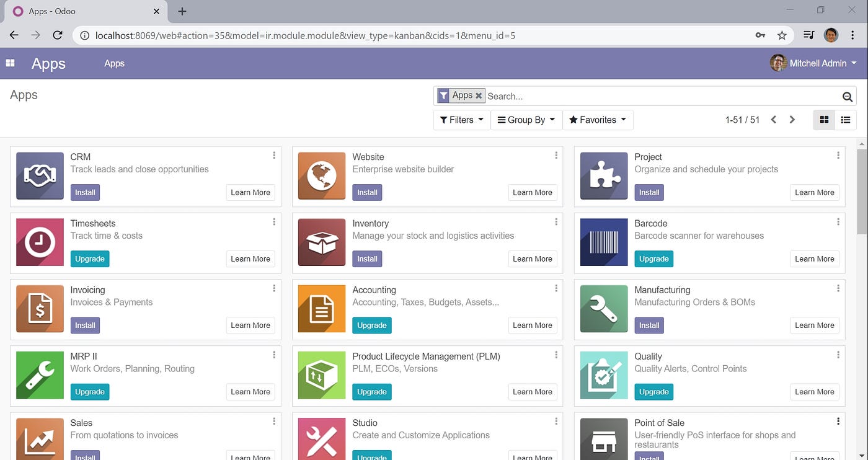
Task: Click the Studio tools app icon
Action: (322, 439)
